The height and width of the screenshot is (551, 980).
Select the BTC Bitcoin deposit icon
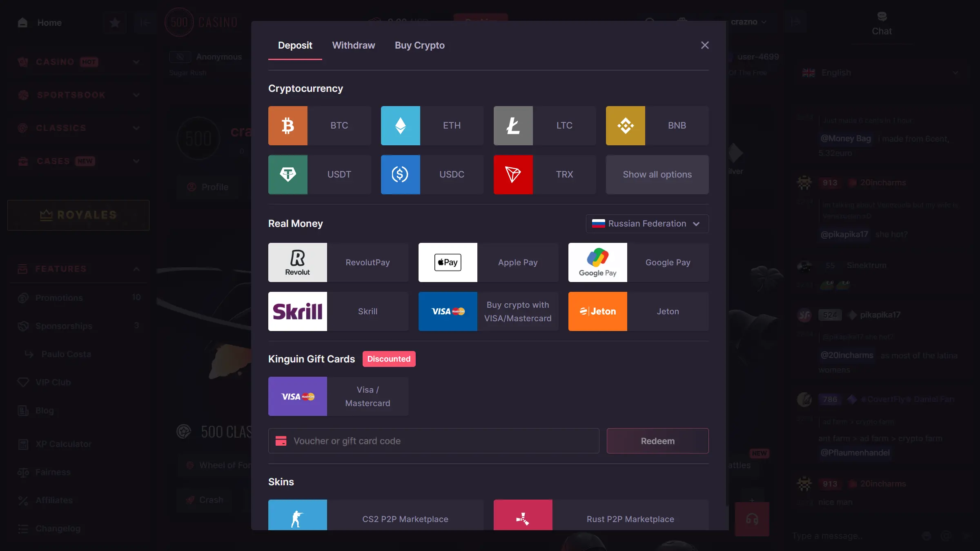288,126
